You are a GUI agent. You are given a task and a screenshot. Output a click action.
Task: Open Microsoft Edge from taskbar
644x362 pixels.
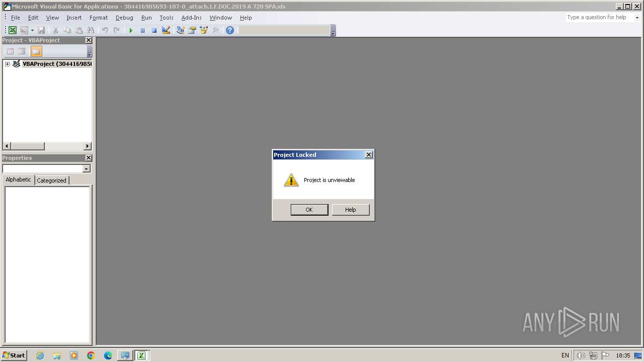(108, 355)
